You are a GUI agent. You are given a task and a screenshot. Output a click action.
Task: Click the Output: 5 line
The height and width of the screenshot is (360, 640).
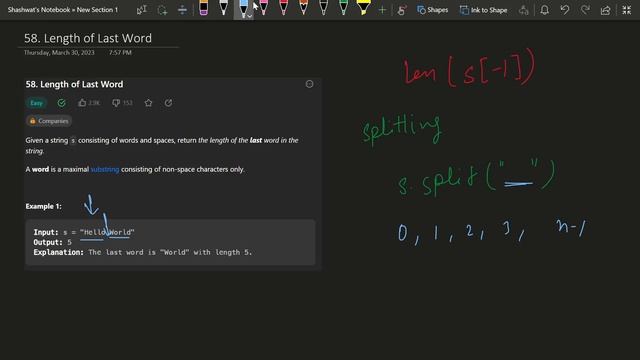pos(53,242)
